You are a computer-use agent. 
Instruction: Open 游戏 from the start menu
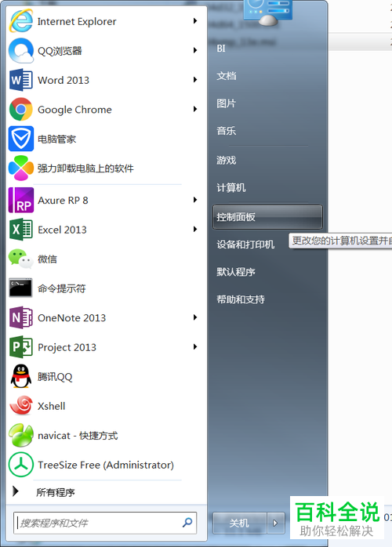click(x=227, y=160)
